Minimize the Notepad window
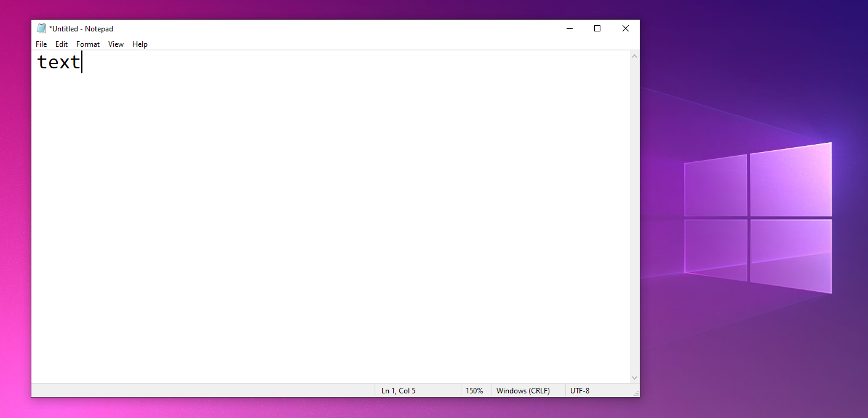The image size is (868, 418). point(569,28)
